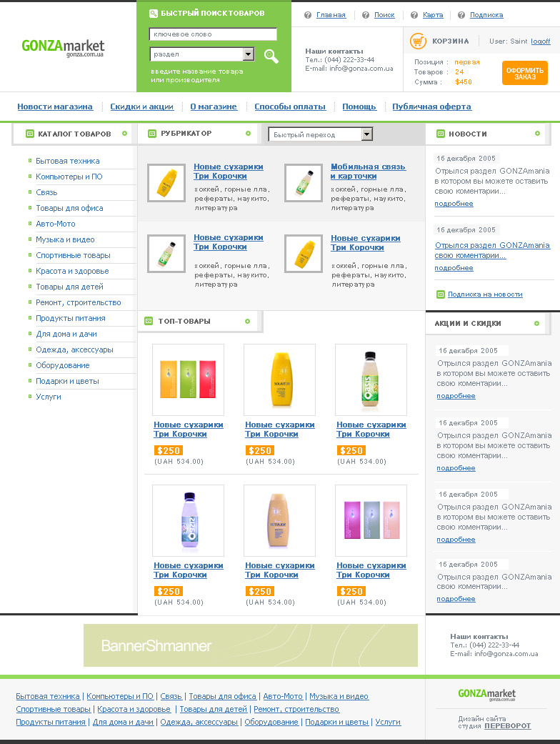Viewport: 560px width, 744px height.
Task: Click the shopping cart icon beside Корзина
Action: click(418, 41)
